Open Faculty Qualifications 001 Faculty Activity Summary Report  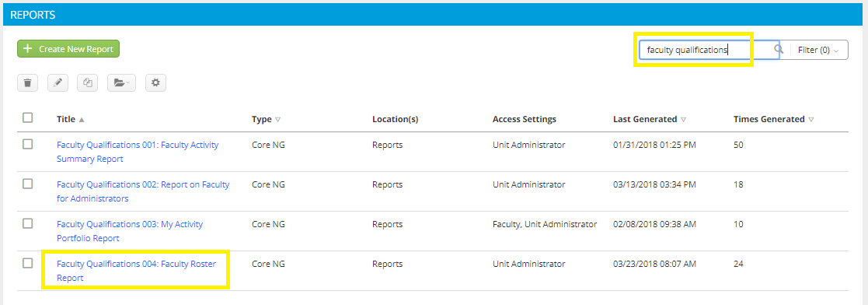click(138, 152)
